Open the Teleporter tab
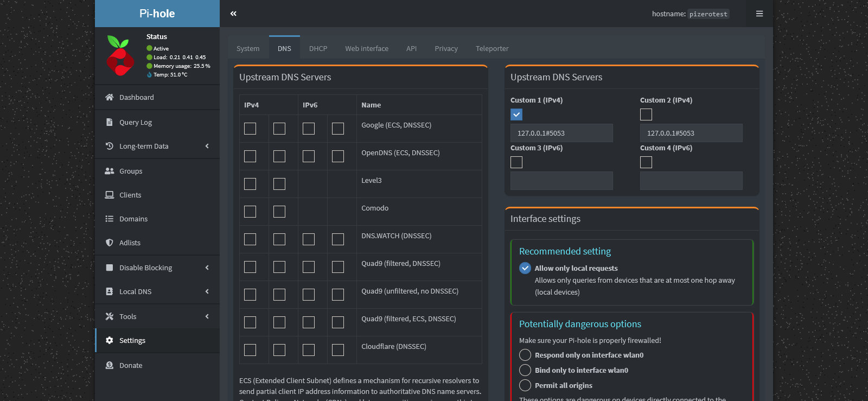Image resolution: width=868 pixels, height=401 pixels. (492, 48)
